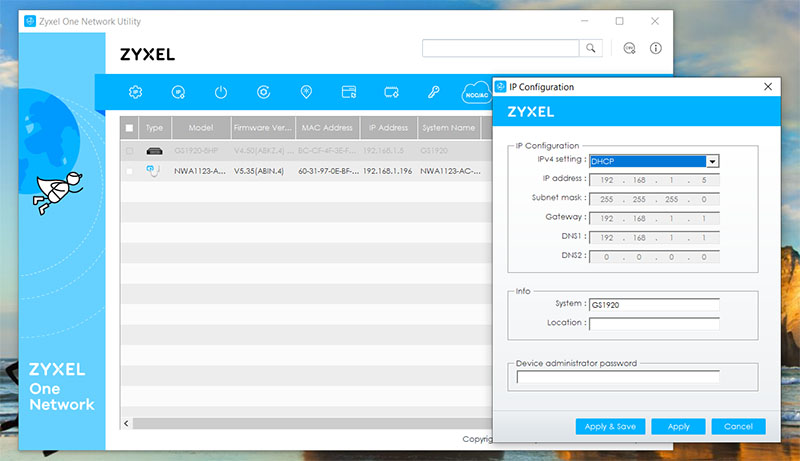Click the horizontal scrollbar left arrow
Image resolution: width=800 pixels, height=461 pixels.
pos(127,423)
